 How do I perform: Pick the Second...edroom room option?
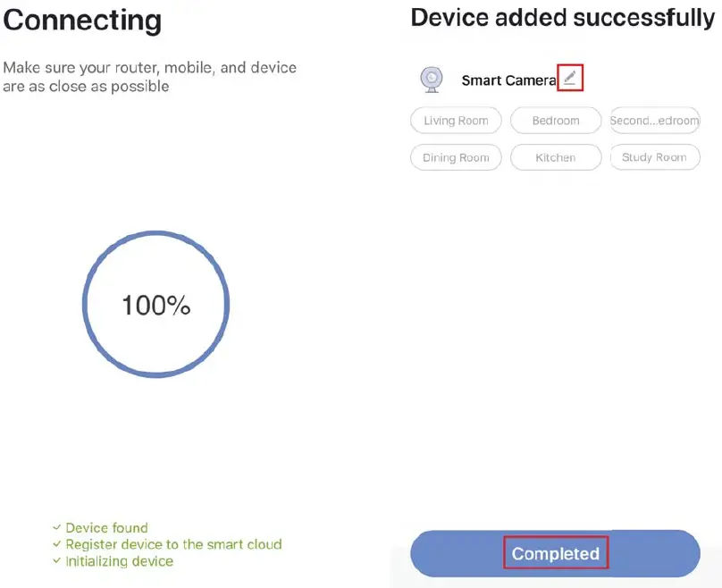tap(654, 121)
